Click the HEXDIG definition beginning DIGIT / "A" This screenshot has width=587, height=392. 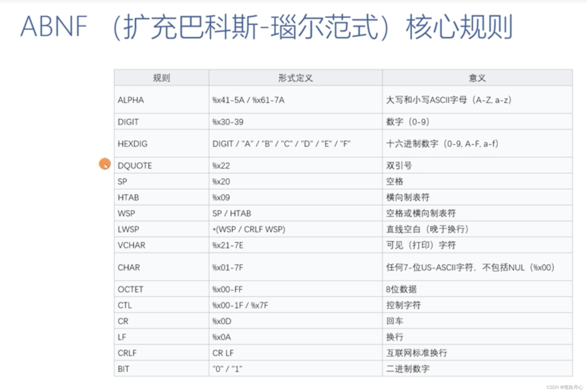[x=281, y=144]
